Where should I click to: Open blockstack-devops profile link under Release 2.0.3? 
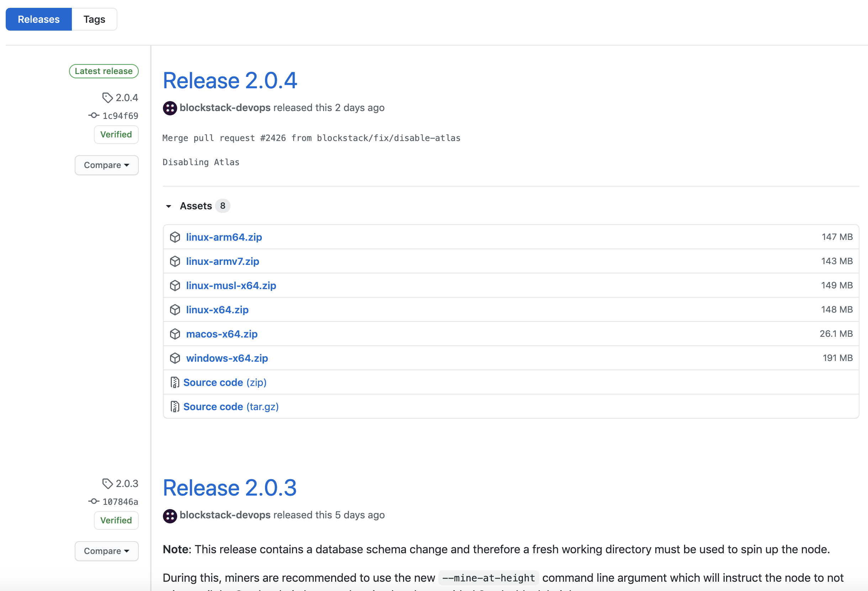[225, 515]
